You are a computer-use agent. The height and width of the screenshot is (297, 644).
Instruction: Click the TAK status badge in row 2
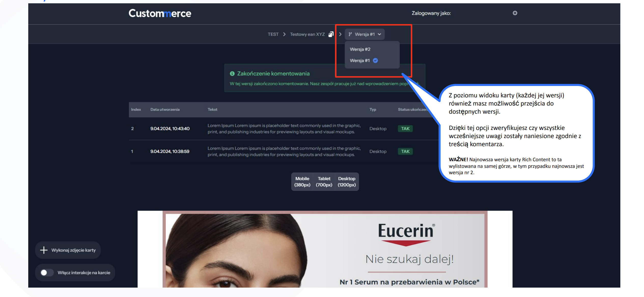(x=405, y=129)
